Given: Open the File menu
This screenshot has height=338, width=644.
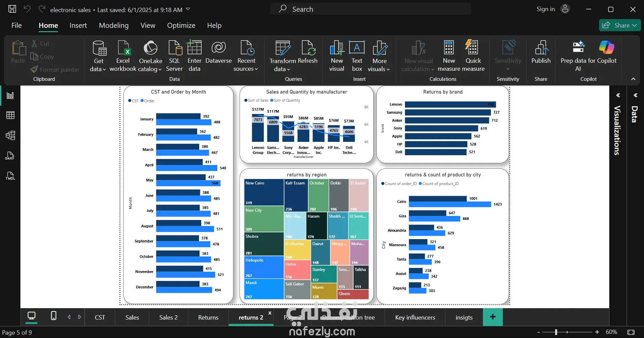Looking at the screenshot, I should click(16, 25).
